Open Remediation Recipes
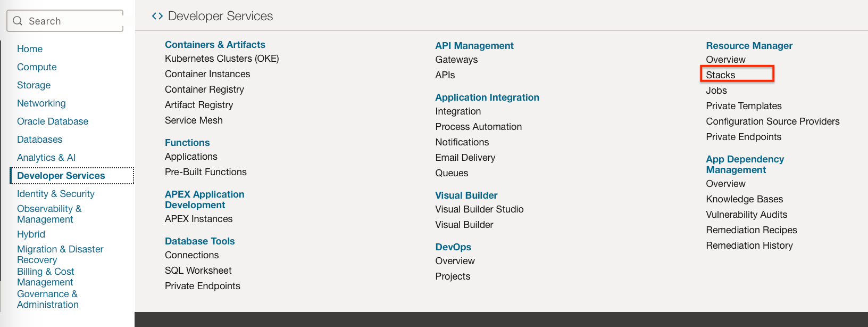This screenshot has width=868, height=327. point(751,230)
